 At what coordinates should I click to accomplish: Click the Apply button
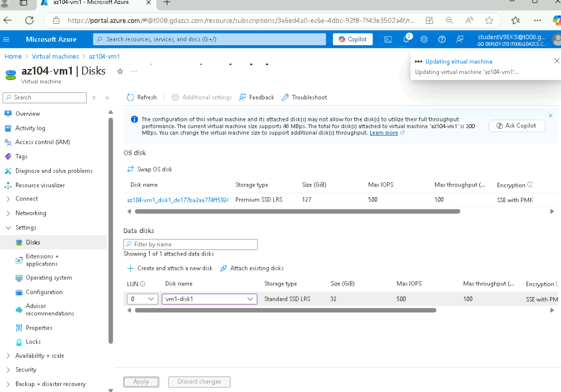(x=141, y=382)
